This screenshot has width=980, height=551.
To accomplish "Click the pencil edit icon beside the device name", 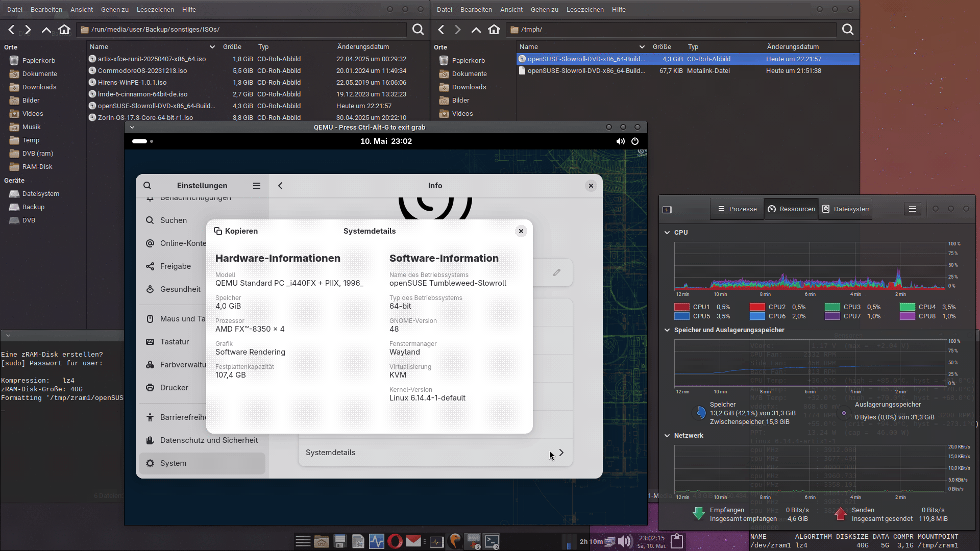I will (x=556, y=272).
